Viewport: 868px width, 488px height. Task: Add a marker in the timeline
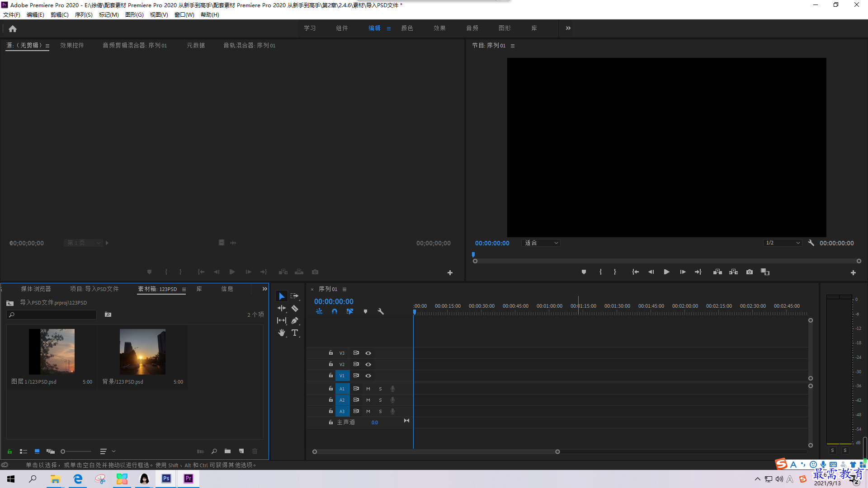point(365,311)
